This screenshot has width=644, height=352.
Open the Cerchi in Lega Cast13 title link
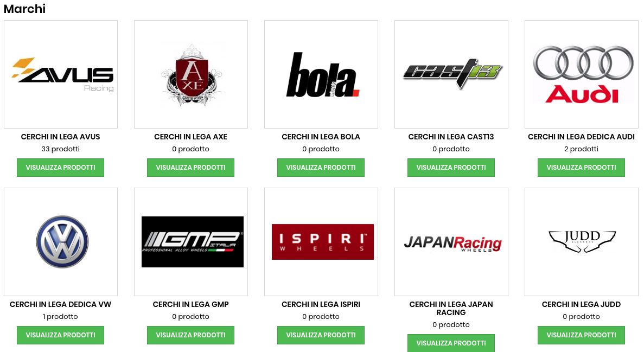pos(451,137)
